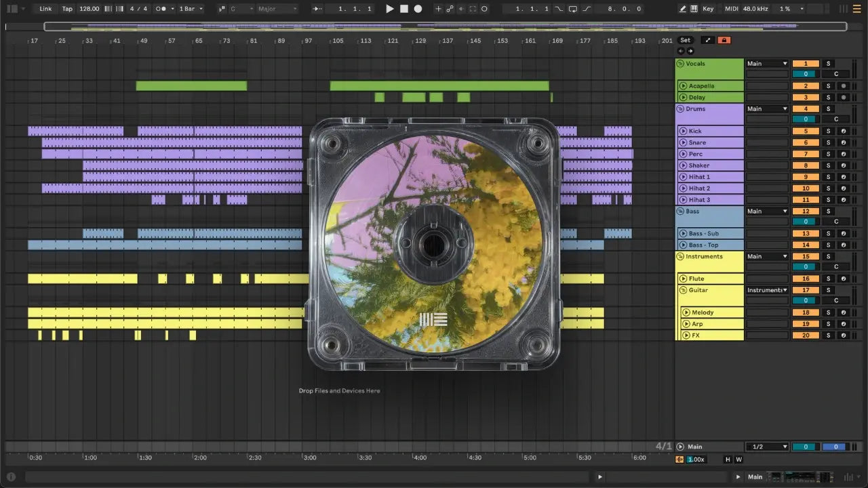This screenshot has width=868, height=488.
Task: Open Vocals track output Main dropdown
Action: click(767, 64)
